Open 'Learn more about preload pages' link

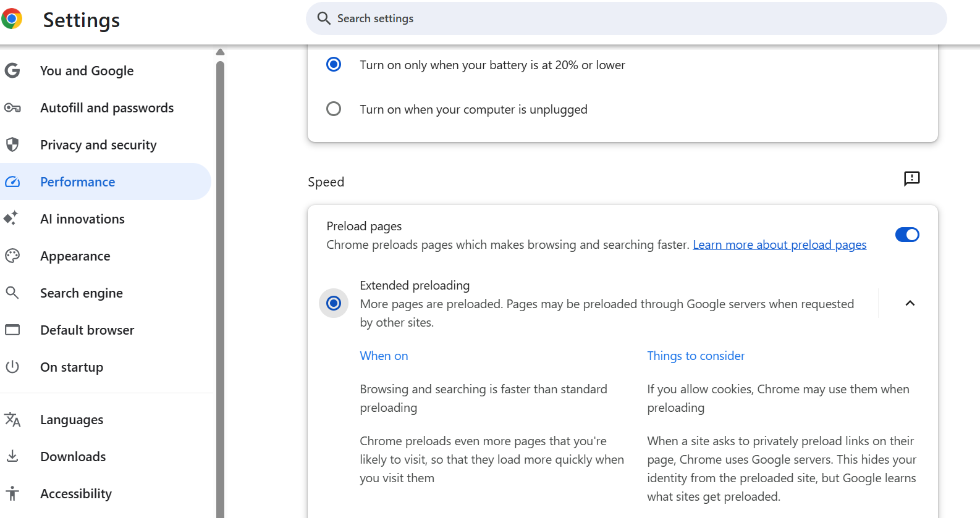[x=779, y=245]
